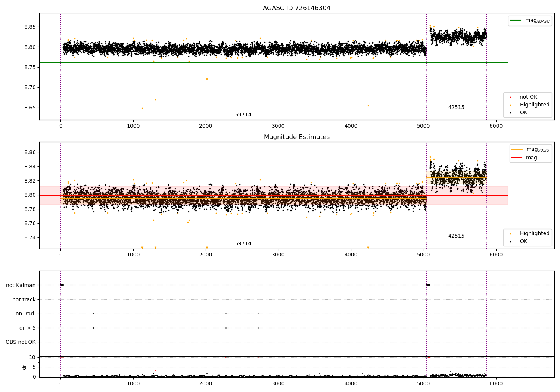The width and height of the screenshot is (560, 392).
Task: Click the 'OBS not OK' row label
Action: [21, 342]
